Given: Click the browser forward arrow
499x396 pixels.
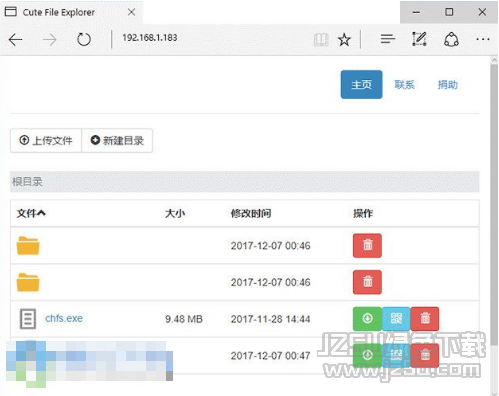Looking at the screenshot, I should [x=50, y=40].
